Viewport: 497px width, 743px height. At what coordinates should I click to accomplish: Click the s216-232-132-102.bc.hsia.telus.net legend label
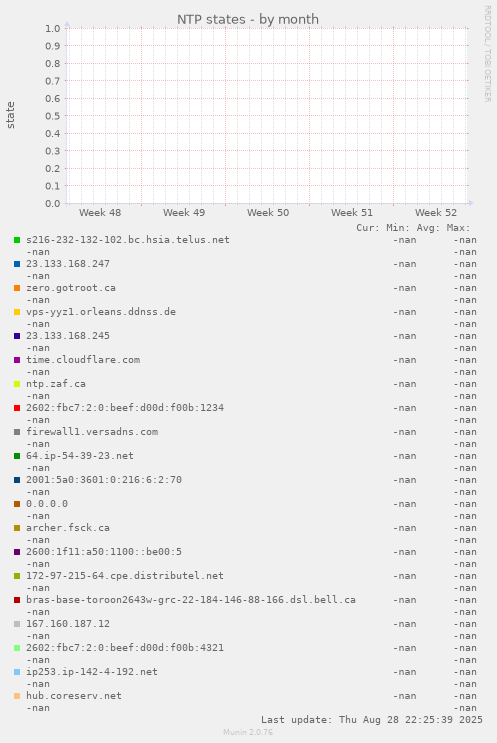[128, 240]
